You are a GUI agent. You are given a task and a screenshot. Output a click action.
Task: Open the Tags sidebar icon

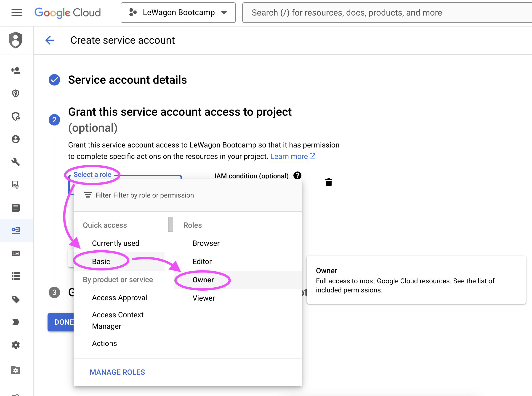pyautogui.click(x=16, y=299)
